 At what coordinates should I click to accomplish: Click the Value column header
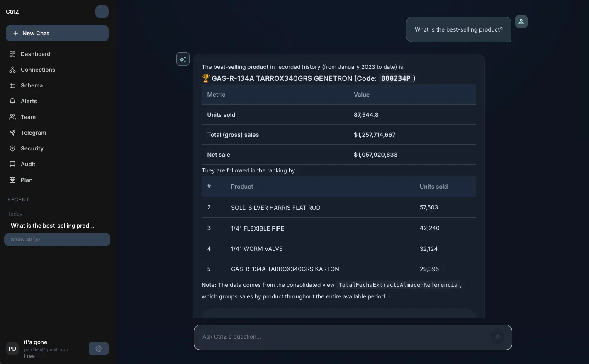(362, 95)
